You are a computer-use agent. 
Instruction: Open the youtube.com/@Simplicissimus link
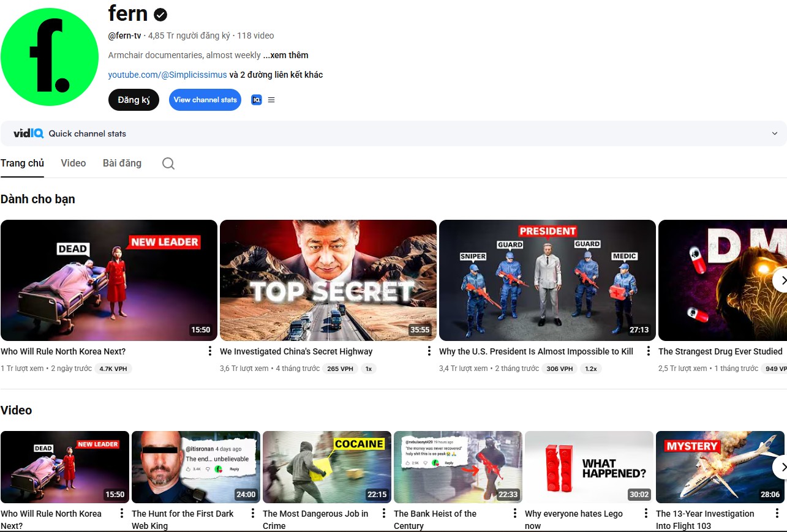click(167, 75)
